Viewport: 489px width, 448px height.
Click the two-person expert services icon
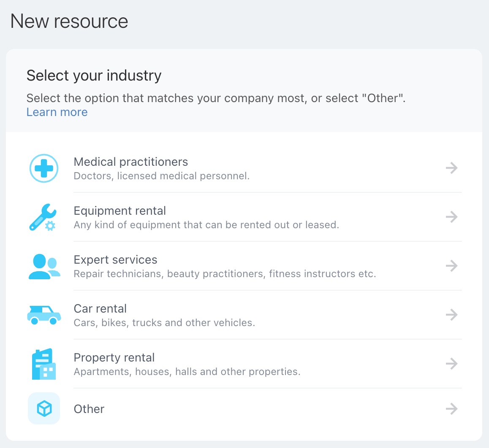tap(44, 266)
